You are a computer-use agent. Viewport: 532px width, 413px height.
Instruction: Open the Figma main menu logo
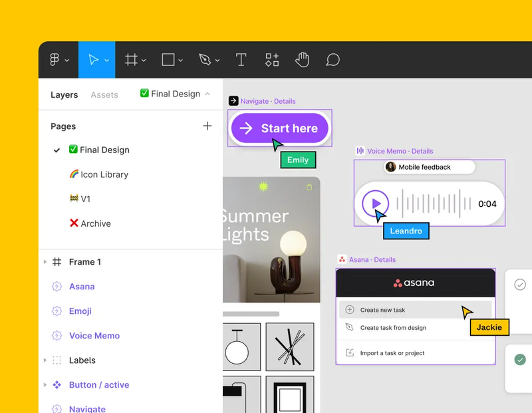pos(55,60)
